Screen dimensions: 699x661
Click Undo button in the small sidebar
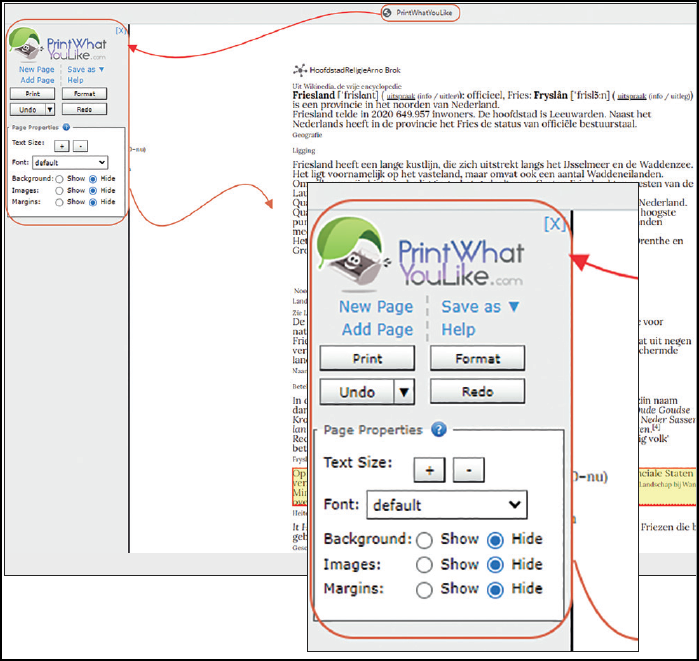coord(28,109)
